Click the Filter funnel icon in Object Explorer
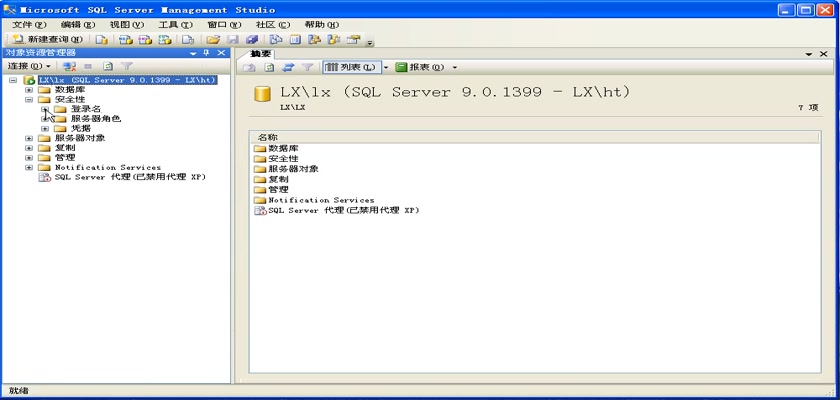 tap(126, 66)
